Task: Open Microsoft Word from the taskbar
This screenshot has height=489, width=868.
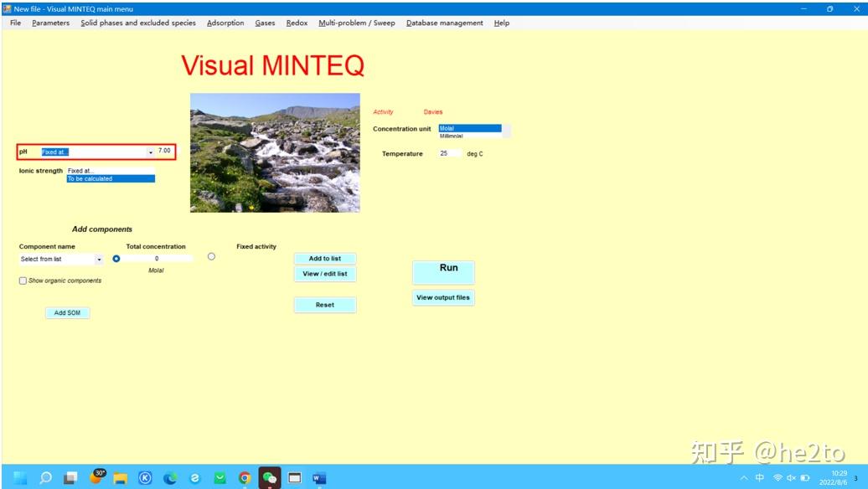Action: (x=318, y=478)
